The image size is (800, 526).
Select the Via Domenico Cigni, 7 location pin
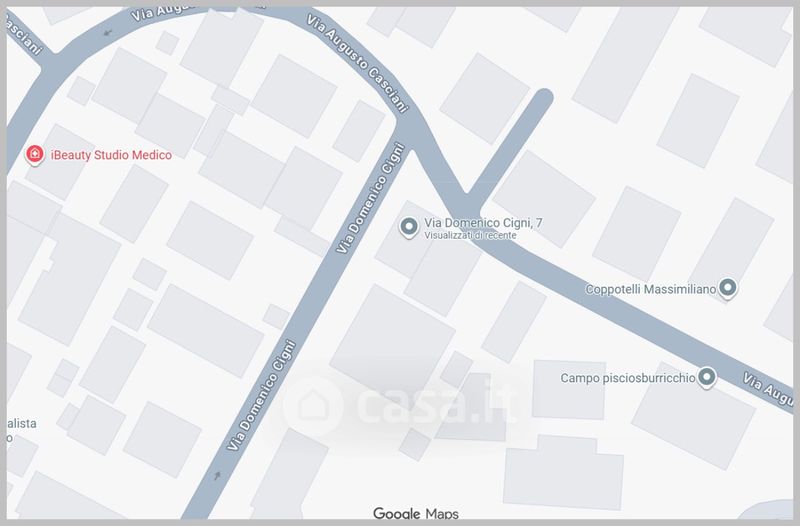point(409,227)
